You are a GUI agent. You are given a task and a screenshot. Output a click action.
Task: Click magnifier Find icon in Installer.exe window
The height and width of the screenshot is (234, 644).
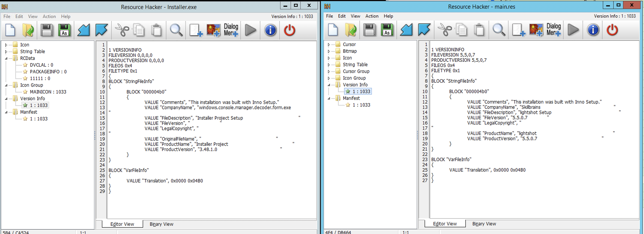(x=176, y=30)
